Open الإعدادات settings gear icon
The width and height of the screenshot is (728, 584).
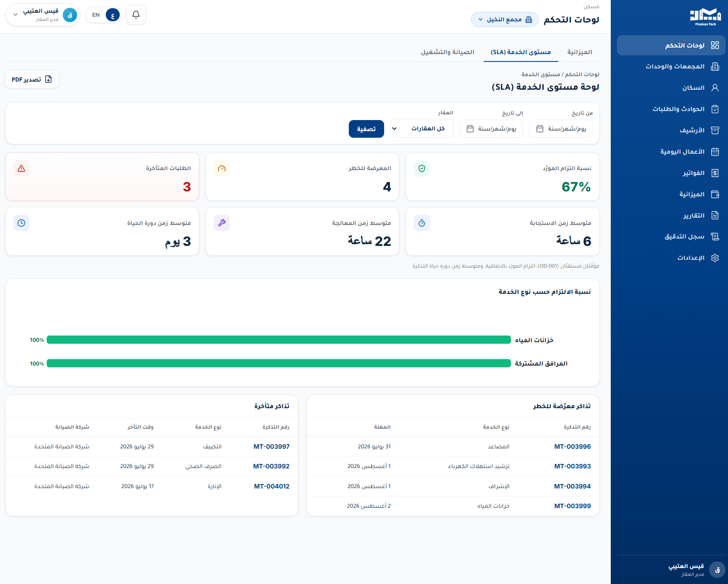click(715, 258)
